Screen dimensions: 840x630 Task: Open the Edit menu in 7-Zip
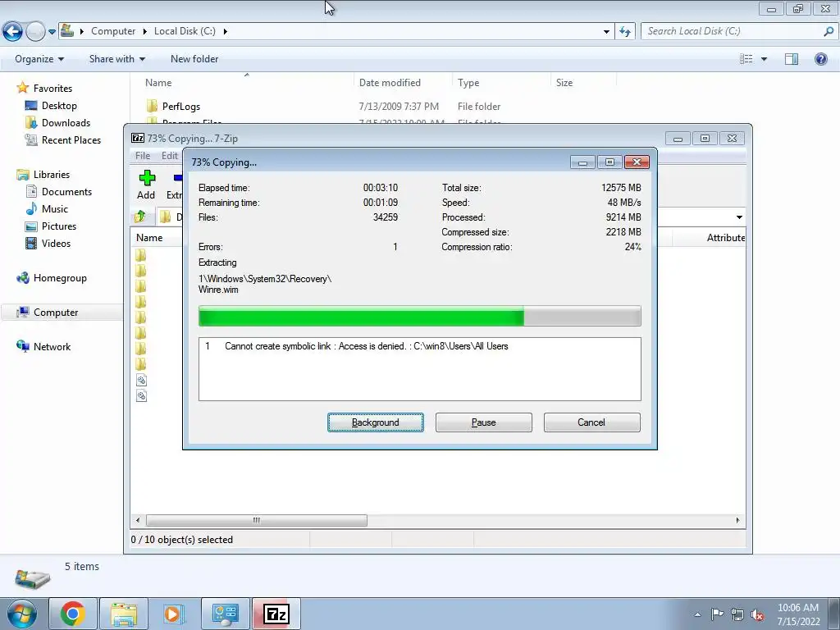tap(170, 155)
